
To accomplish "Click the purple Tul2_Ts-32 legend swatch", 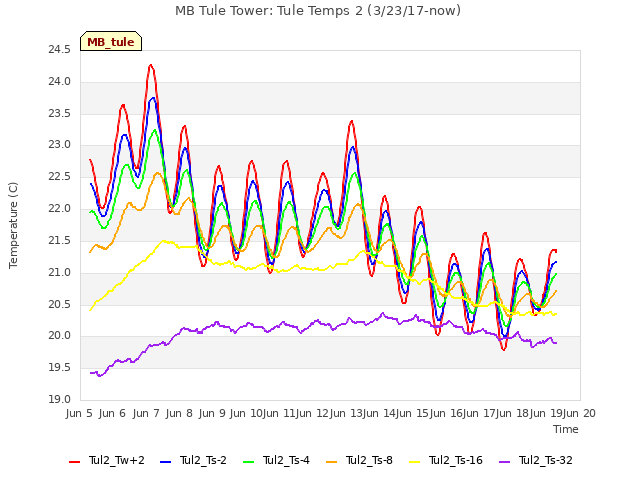I will point(504,462).
